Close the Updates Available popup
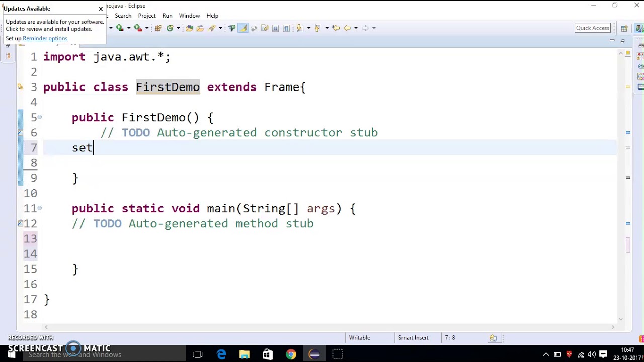Viewport: 644px width, 362px height. click(x=101, y=9)
